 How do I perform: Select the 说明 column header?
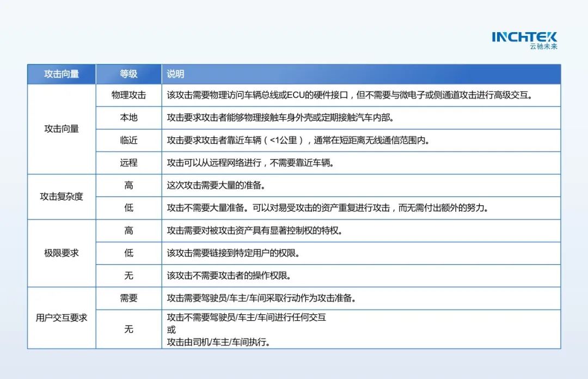click(x=175, y=74)
